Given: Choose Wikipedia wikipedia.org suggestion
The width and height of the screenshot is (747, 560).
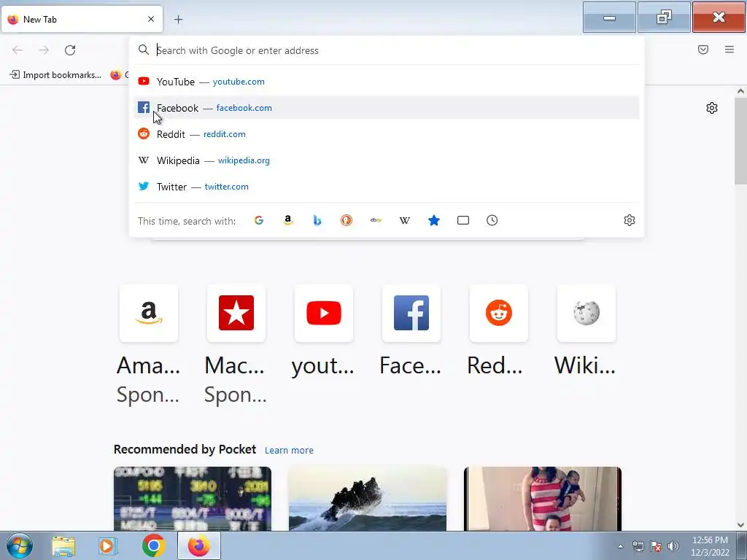Looking at the screenshot, I should click(387, 160).
